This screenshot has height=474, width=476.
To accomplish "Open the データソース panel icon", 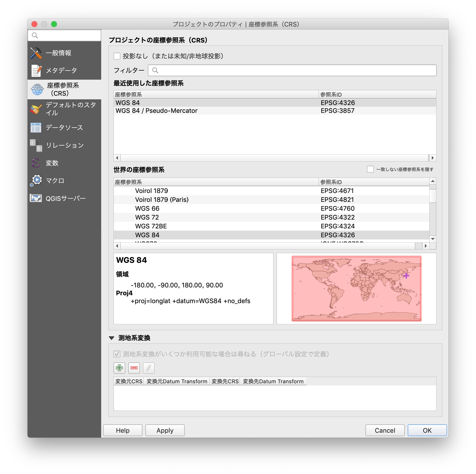I will [36, 128].
